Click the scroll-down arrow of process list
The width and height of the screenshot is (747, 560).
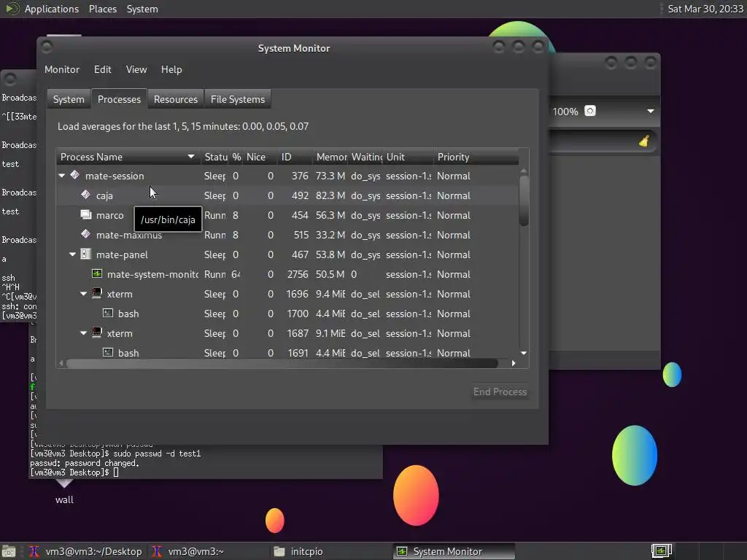[524, 353]
